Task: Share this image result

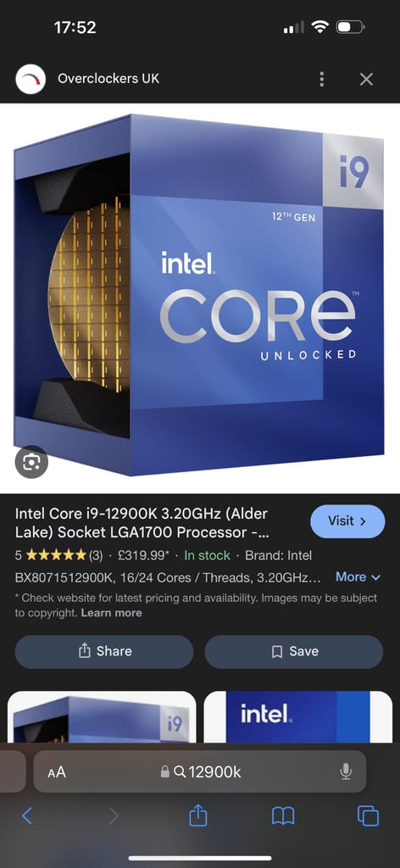Action: tap(104, 652)
